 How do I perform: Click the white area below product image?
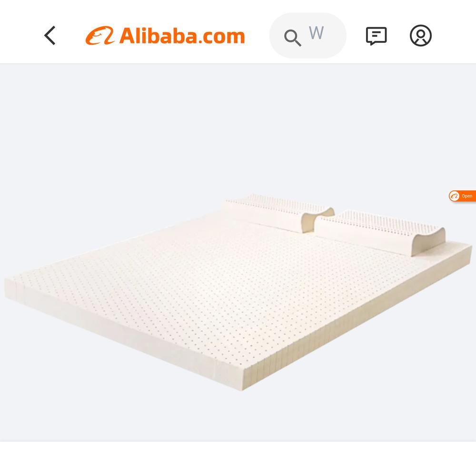pos(238,458)
